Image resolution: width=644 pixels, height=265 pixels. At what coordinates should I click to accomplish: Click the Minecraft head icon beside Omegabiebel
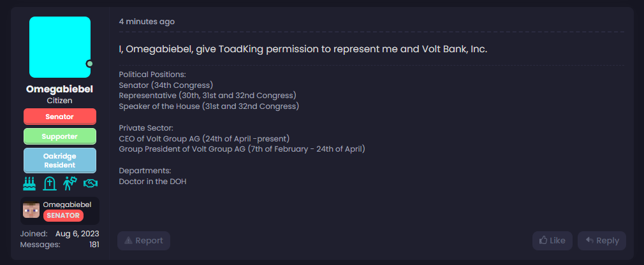tap(31, 210)
